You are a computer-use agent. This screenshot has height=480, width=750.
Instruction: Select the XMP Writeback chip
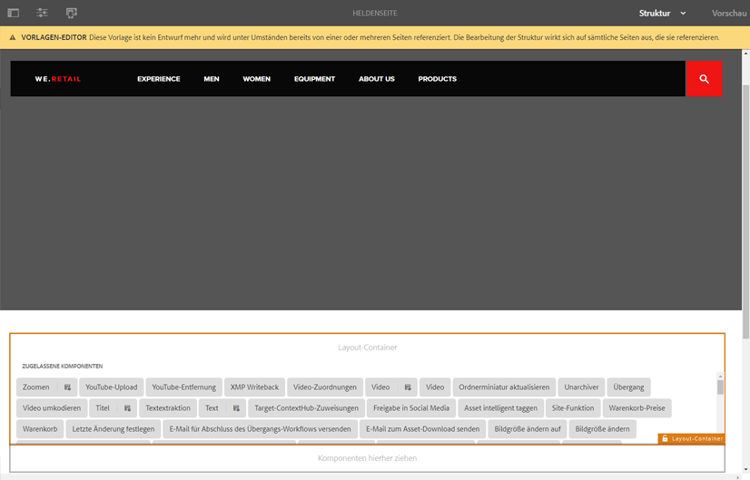(254, 387)
